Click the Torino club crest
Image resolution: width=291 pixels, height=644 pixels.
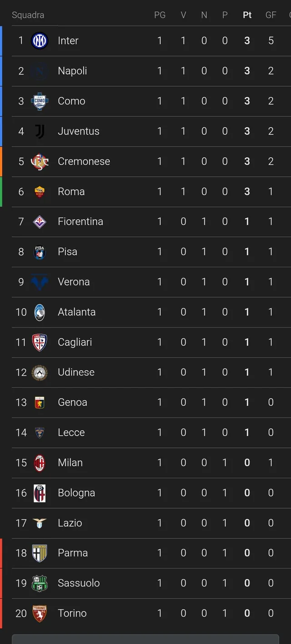click(x=40, y=613)
